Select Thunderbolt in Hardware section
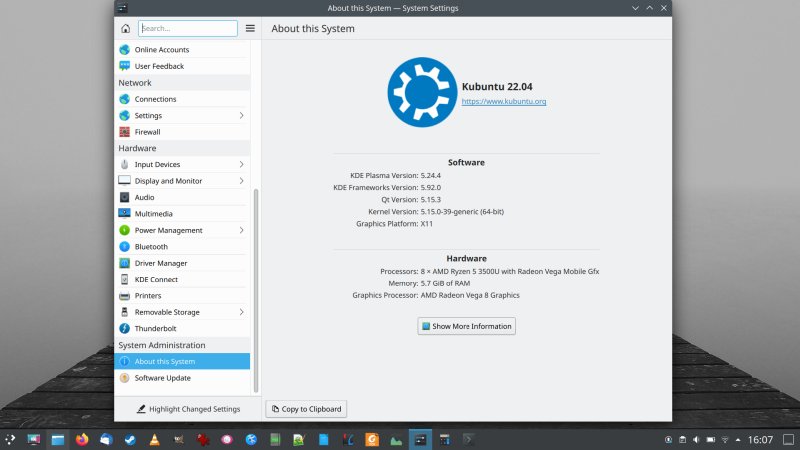This screenshot has width=800, height=450. tap(155, 329)
